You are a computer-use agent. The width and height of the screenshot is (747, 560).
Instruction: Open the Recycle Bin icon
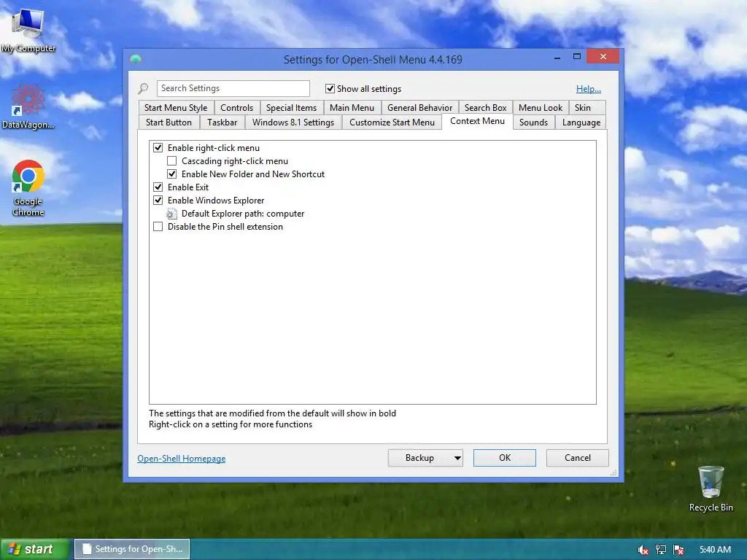tap(711, 489)
